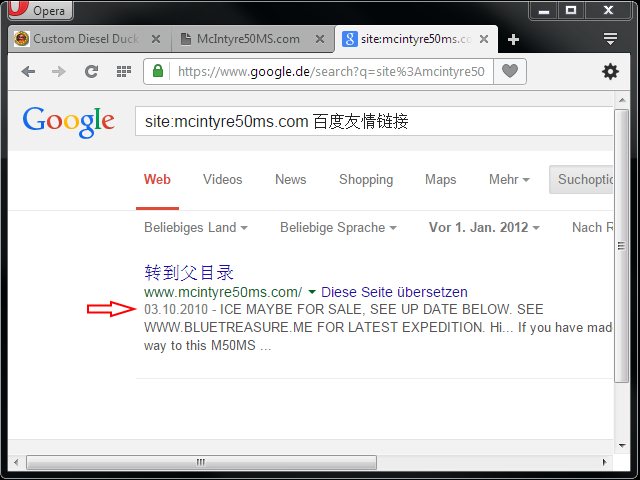Open the settings gear icon
The width and height of the screenshot is (640, 480).
610,72
